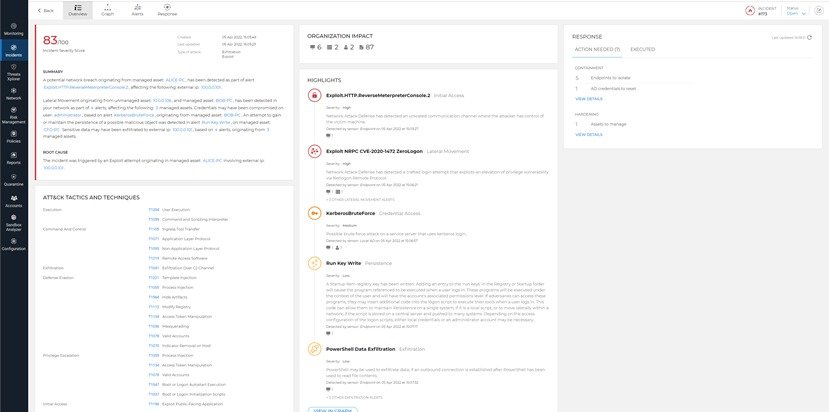Viewport: 829px width, 412px height.
Task: Switch to the Alerts tab
Action: [136, 11]
